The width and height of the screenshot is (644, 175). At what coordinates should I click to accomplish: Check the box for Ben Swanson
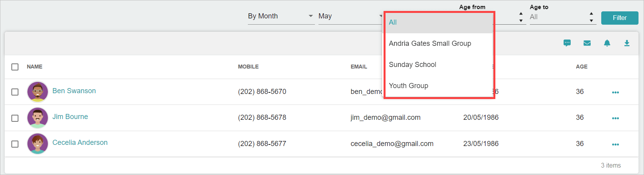[15, 92]
